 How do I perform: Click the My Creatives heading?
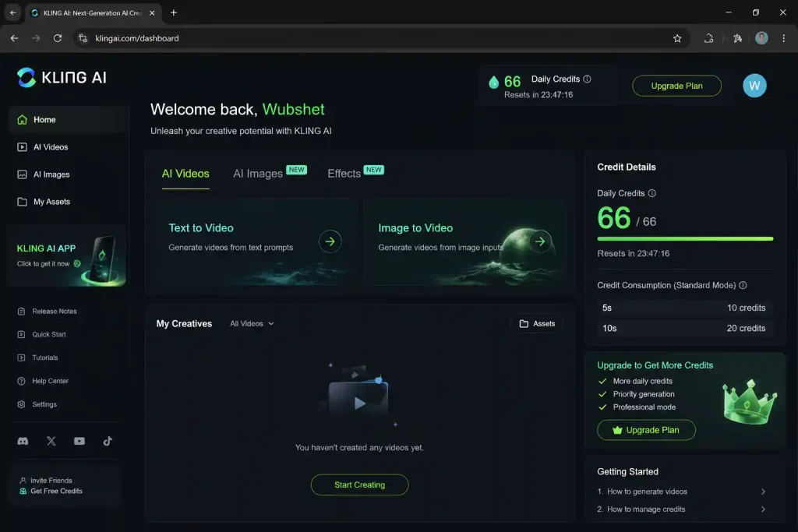click(184, 323)
